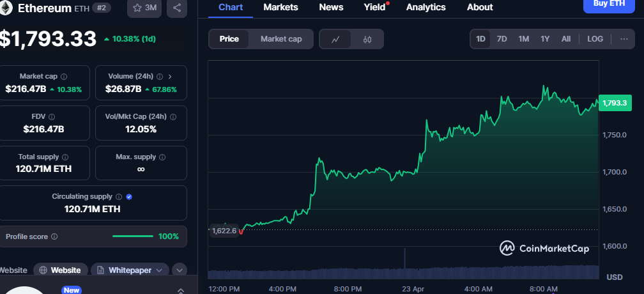Click the Profile score progress bar

[x=133, y=236]
